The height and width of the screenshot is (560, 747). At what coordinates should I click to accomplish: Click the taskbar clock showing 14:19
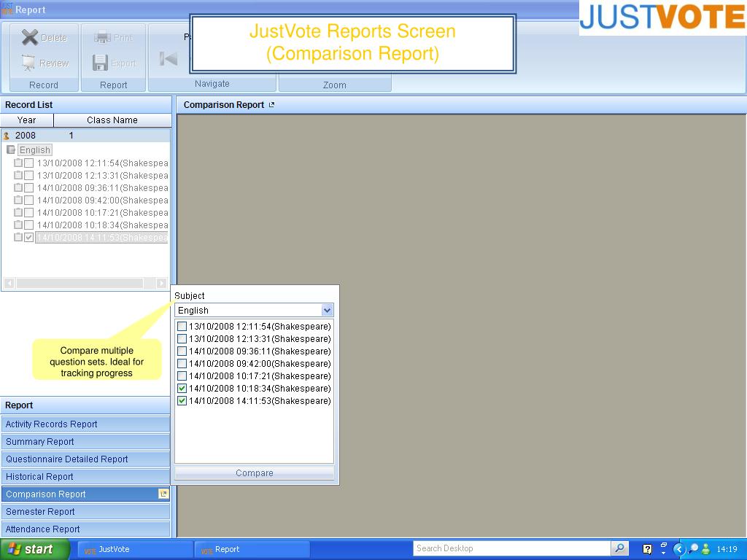[x=727, y=549]
